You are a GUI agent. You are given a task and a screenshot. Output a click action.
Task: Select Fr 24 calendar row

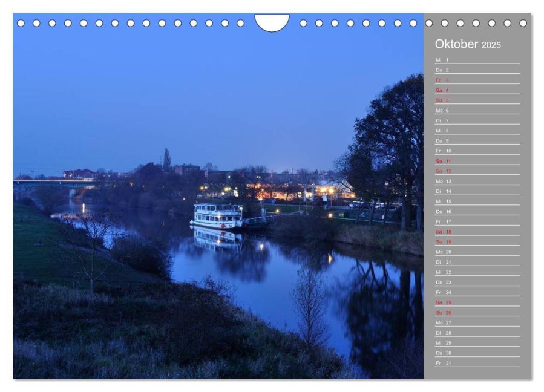(x=476, y=292)
